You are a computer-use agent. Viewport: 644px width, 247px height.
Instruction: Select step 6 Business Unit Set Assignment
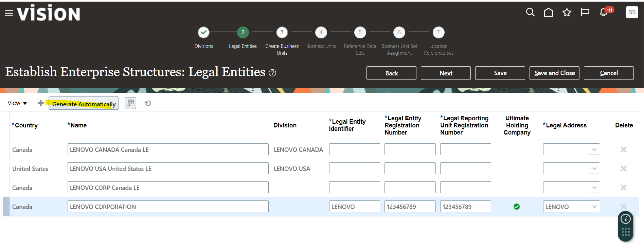pos(399,33)
